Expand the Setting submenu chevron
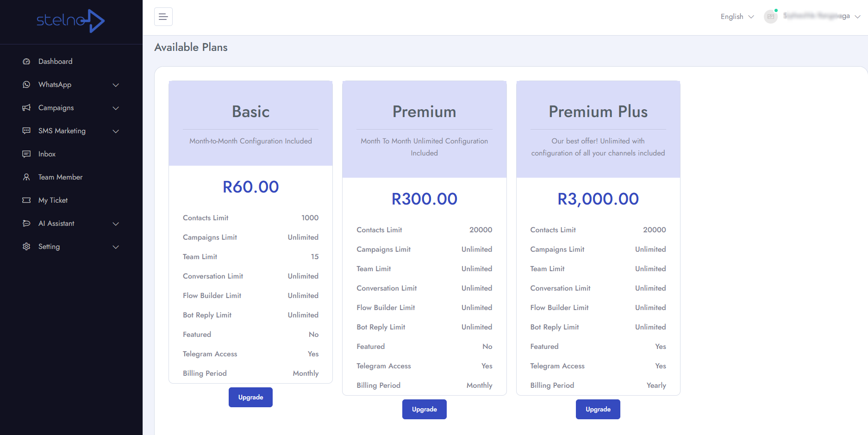Viewport: 868px width, 435px height. (x=116, y=247)
